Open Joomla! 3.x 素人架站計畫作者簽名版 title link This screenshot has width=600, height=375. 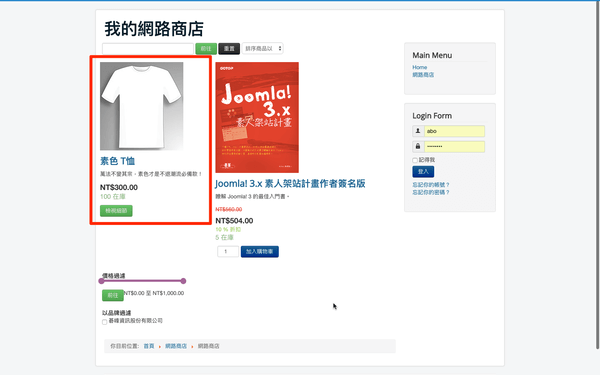tap(290, 184)
